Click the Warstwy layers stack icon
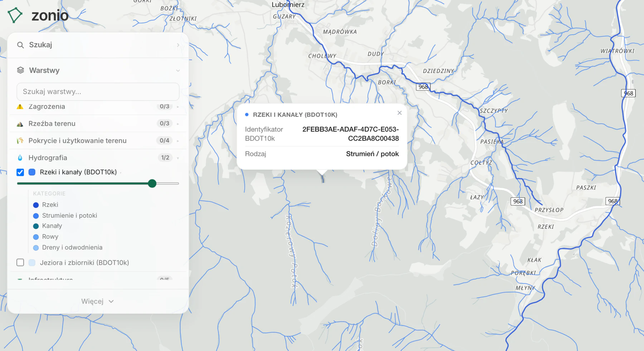 coord(21,70)
